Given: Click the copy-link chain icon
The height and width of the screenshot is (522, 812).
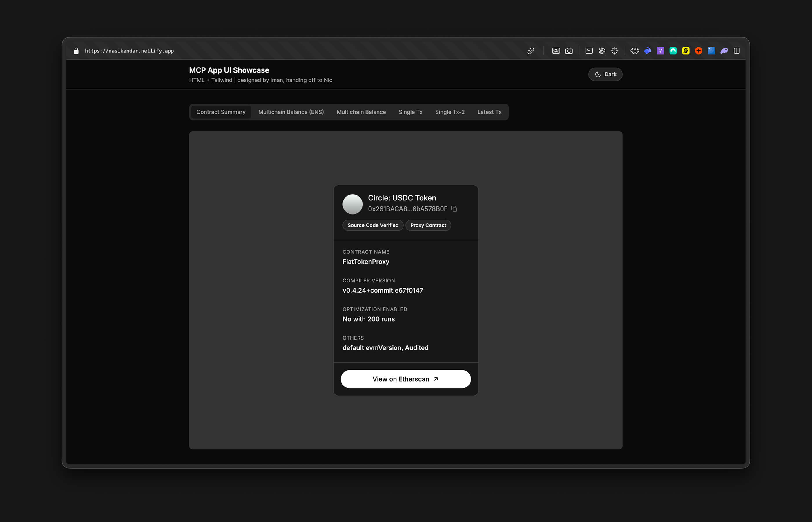Looking at the screenshot, I should [531, 51].
